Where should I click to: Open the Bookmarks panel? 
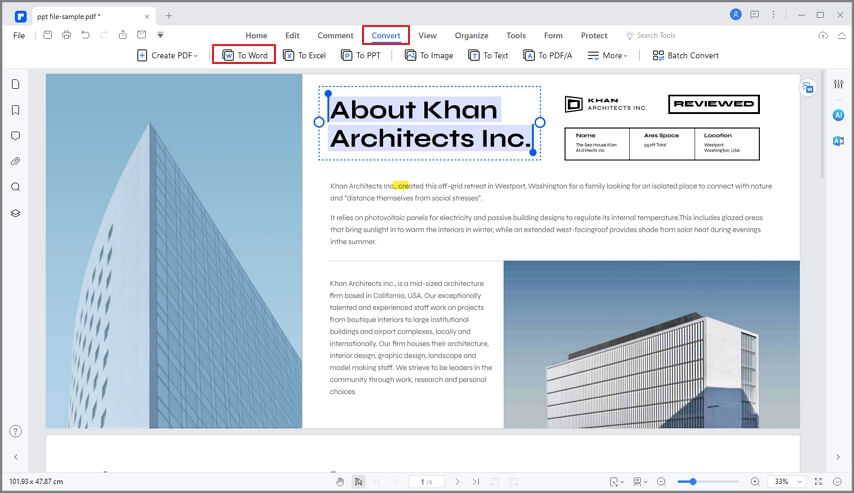[x=16, y=110]
